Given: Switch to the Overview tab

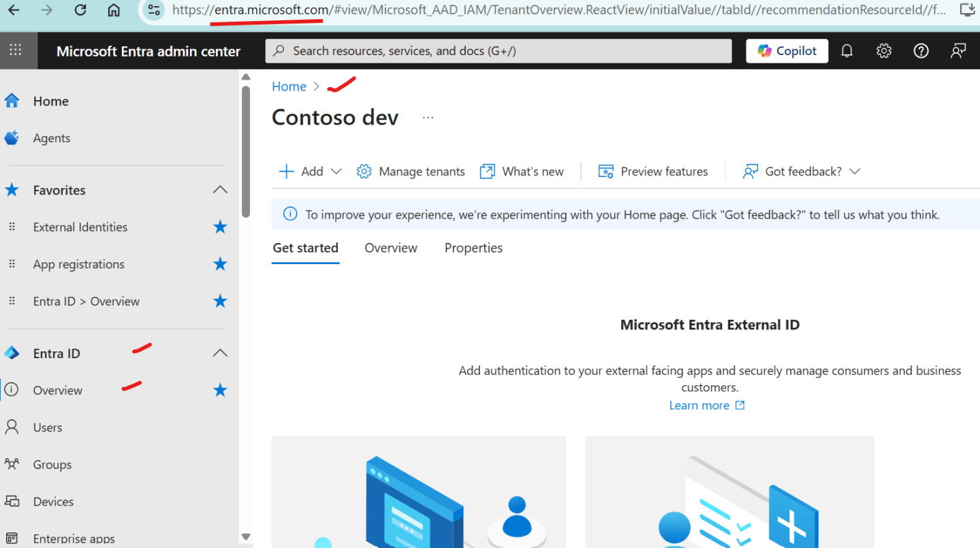Looking at the screenshot, I should point(390,248).
